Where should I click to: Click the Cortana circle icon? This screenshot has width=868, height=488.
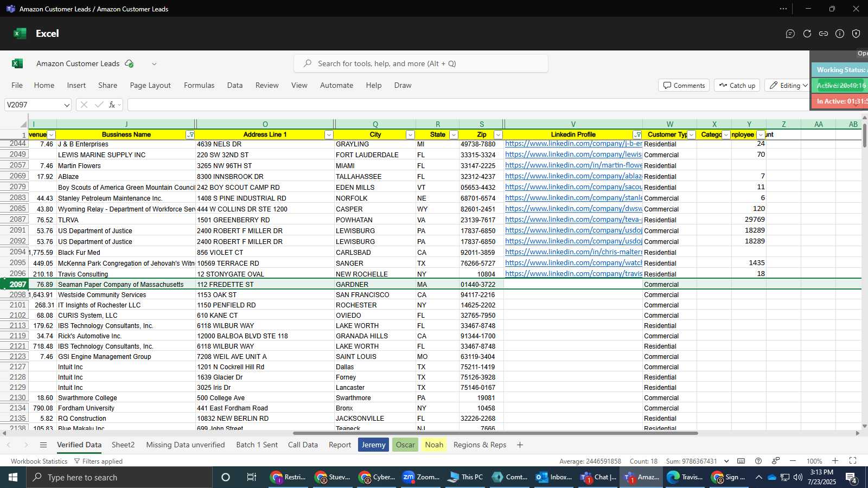226,477
